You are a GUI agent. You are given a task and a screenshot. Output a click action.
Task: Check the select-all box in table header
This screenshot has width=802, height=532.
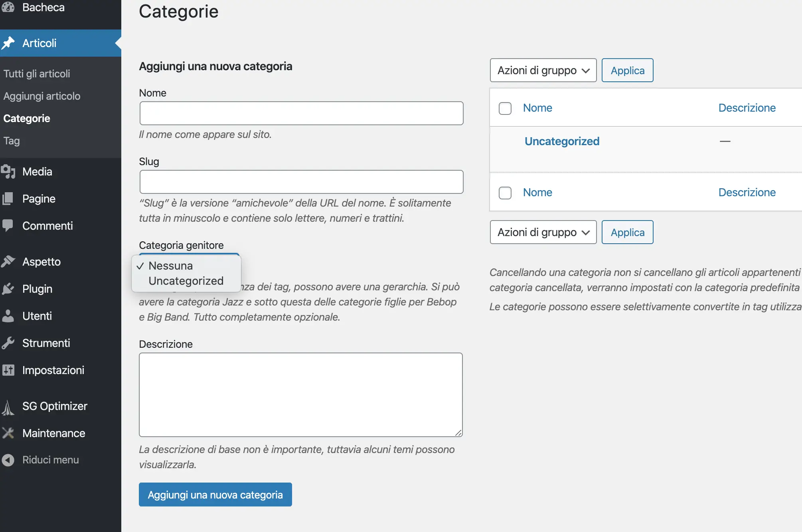[505, 108]
